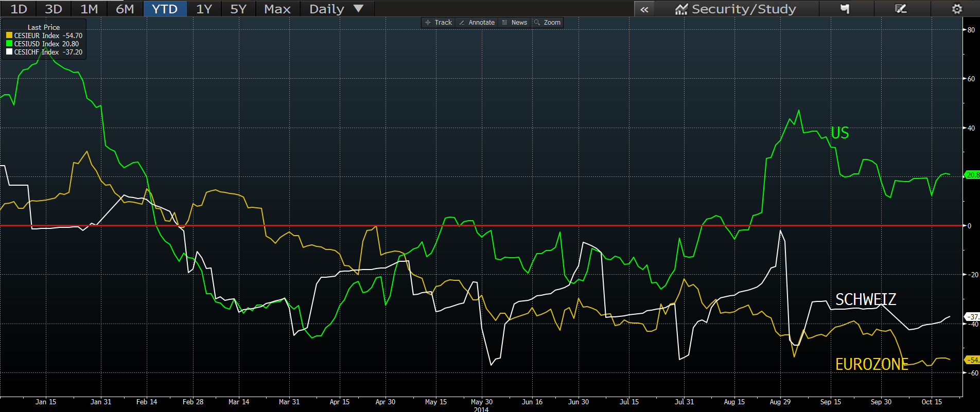Image resolution: width=980 pixels, height=412 pixels.
Task: Click the flag-shaped toolbar icon
Action: point(845,9)
